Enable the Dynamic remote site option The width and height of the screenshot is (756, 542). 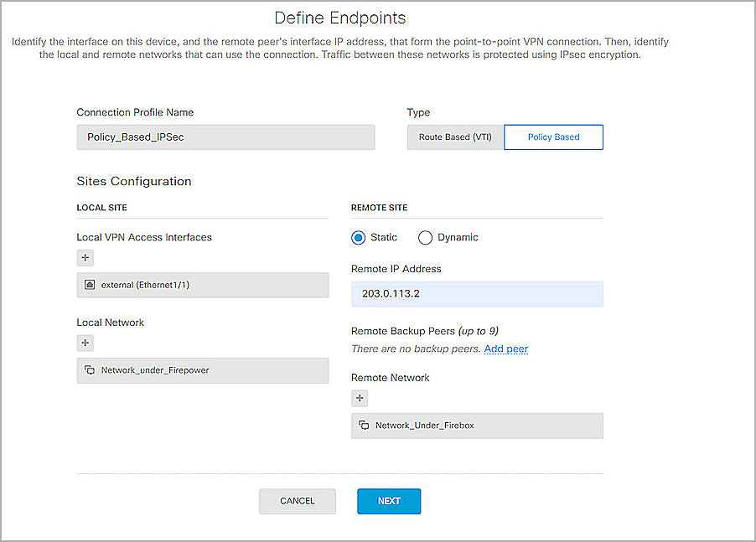426,237
